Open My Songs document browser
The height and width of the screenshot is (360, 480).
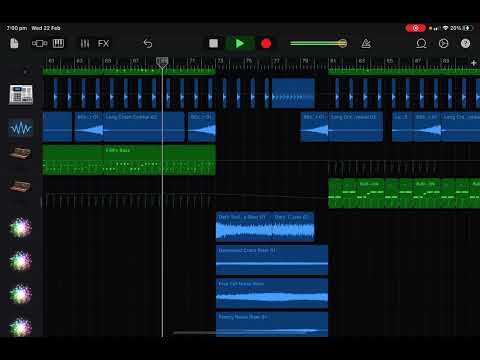(x=14, y=43)
